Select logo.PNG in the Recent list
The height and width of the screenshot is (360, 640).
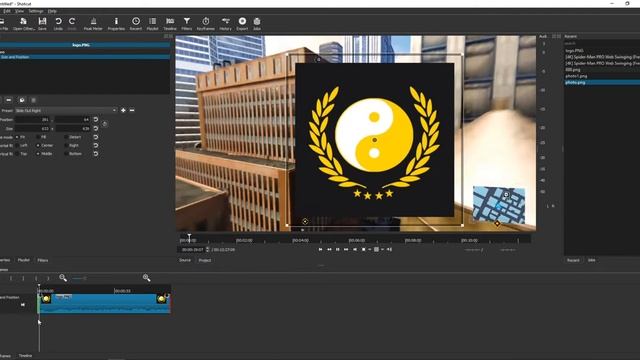pyautogui.click(x=574, y=51)
